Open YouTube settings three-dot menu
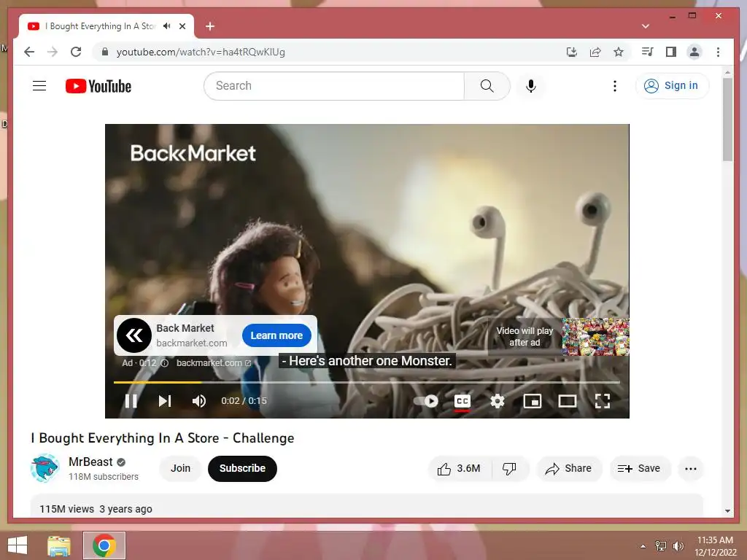Image resolution: width=747 pixels, height=560 pixels. coord(615,86)
